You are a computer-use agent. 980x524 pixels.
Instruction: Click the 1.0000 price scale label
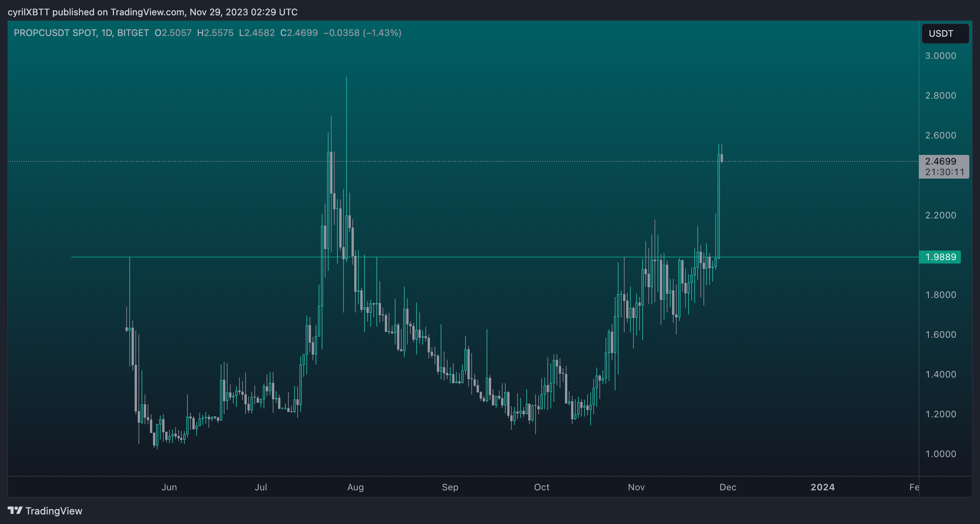940,454
